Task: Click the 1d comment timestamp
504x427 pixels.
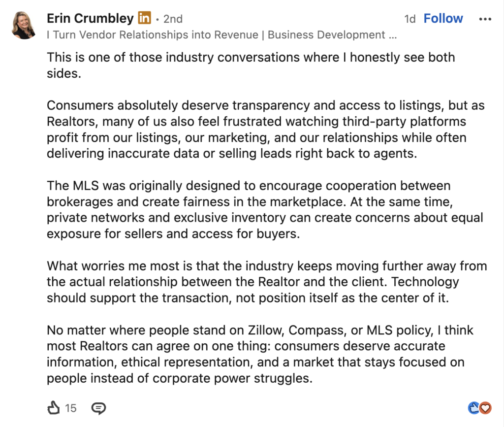Action: point(410,19)
